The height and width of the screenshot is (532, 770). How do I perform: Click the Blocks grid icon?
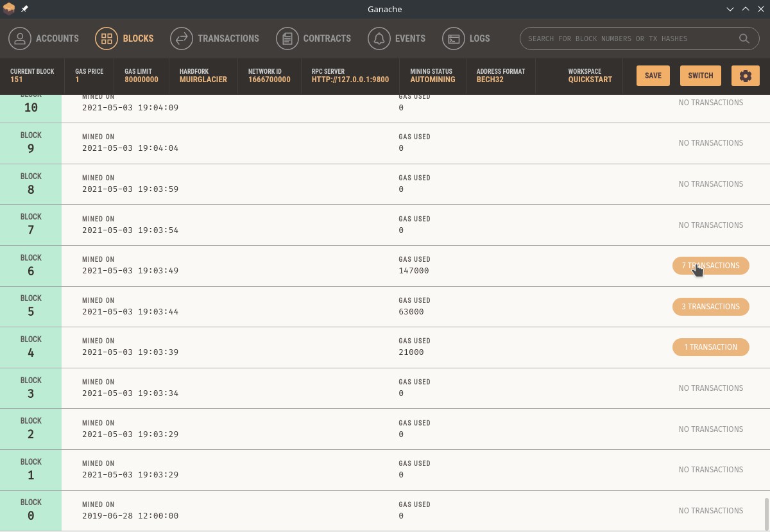pyautogui.click(x=107, y=39)
